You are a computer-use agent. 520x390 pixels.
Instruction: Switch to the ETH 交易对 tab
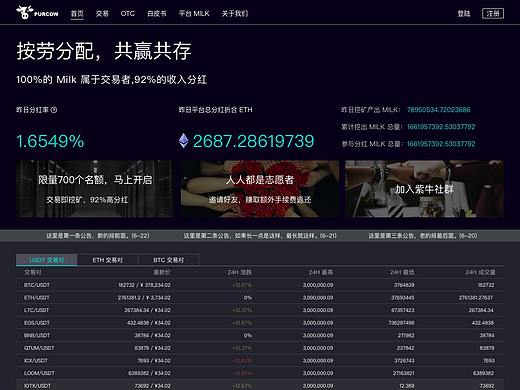[107, 260]
